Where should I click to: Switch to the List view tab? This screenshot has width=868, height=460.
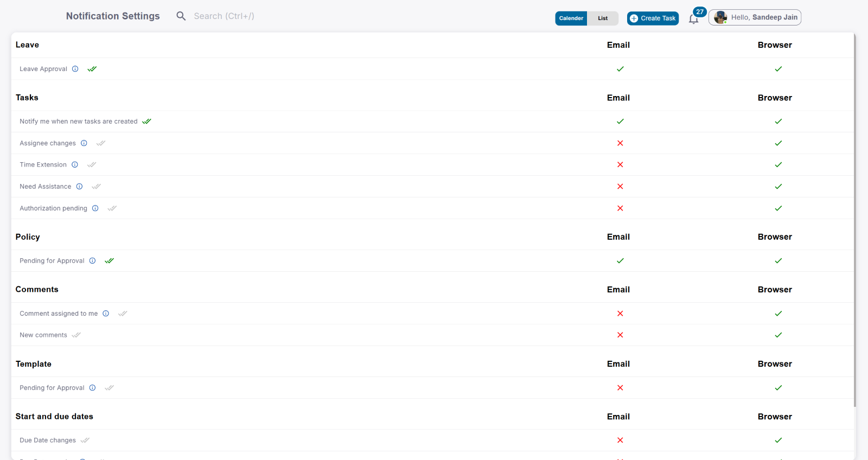(603, 18)
